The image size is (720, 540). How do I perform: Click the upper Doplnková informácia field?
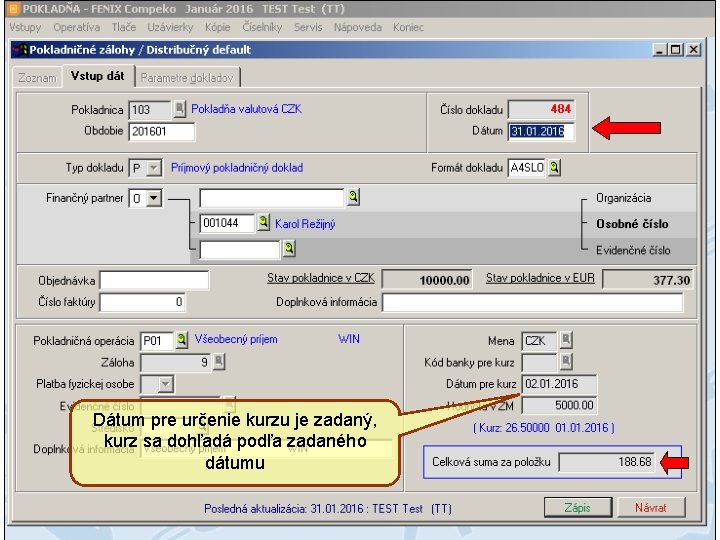(x=533, y=302)
